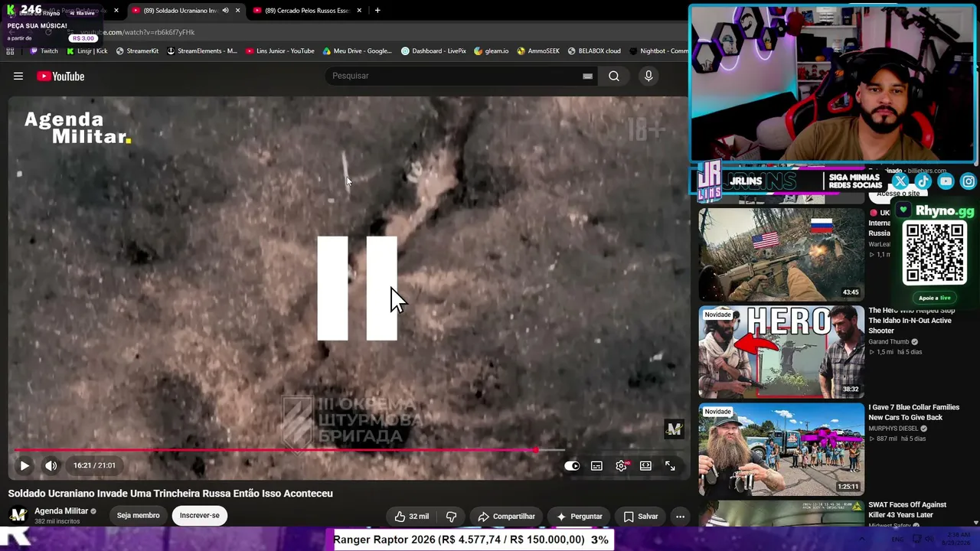Open the rifle video thumbnail lasting 43:45
980x551 pixels.
click(x=781, y=254)
